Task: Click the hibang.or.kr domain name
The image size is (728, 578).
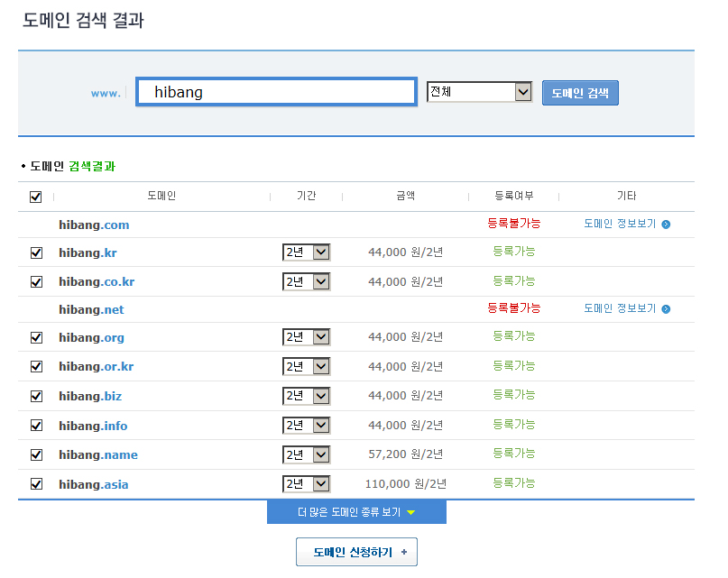Action: click(96, 366)
